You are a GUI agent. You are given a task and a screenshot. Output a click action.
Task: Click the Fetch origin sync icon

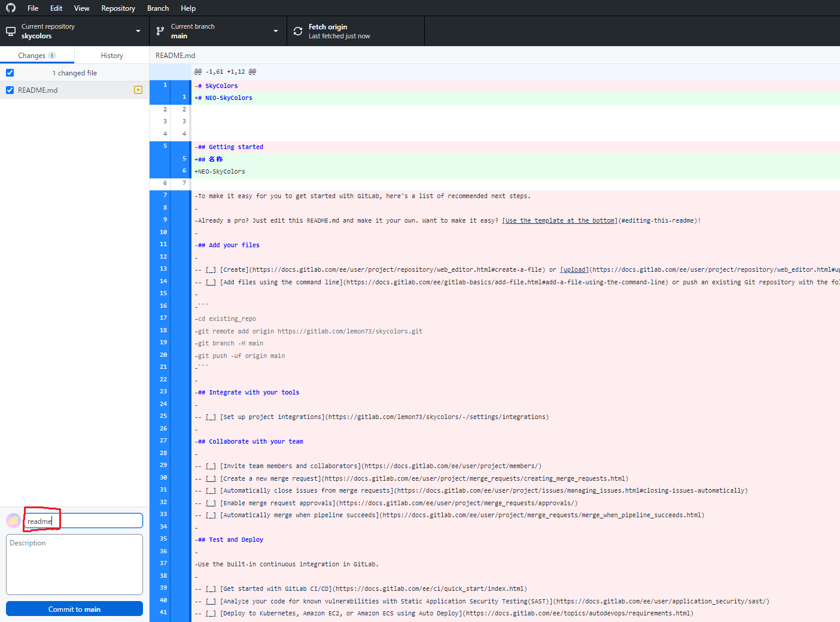(297, 31)
